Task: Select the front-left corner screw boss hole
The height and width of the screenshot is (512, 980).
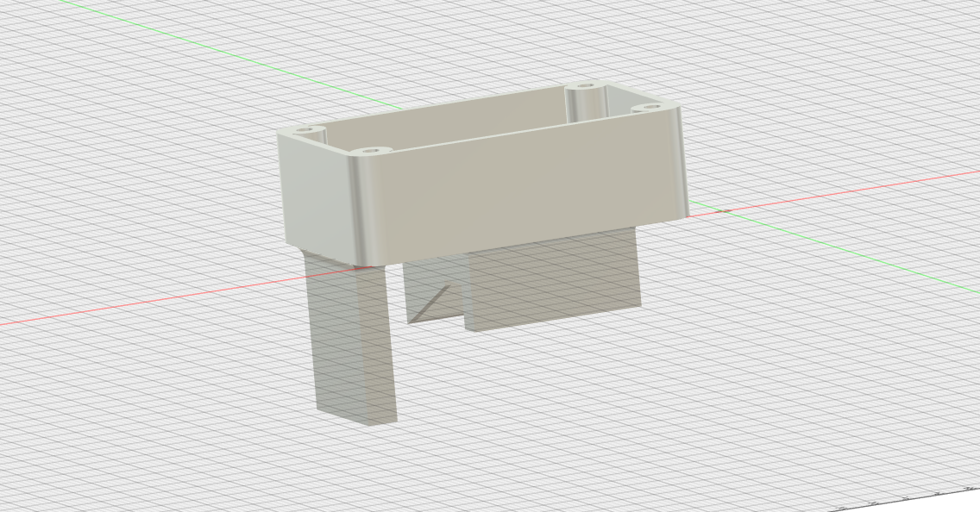Action: click(x=371, y=151)
